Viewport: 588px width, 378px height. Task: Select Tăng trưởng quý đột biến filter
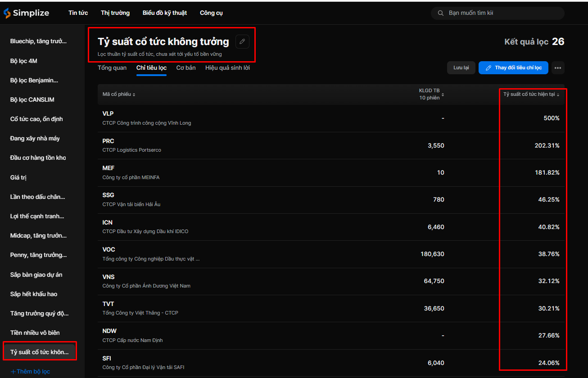point(40,313)
